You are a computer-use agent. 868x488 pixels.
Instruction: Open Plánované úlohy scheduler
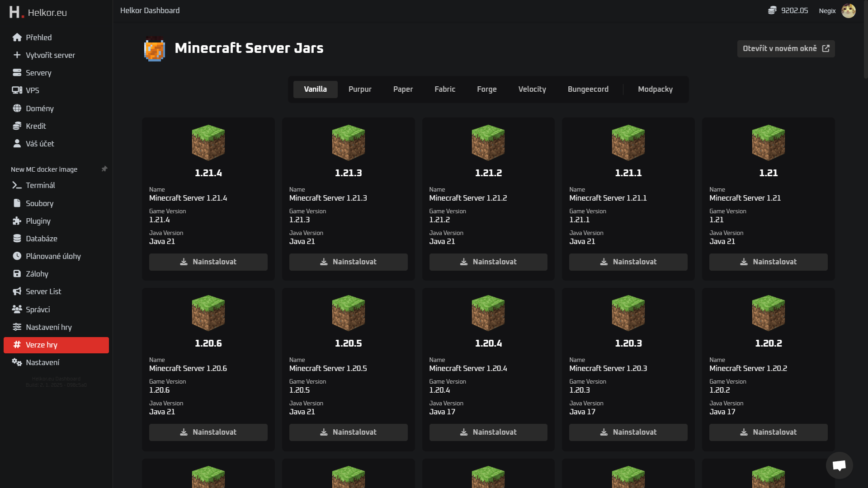tap(53, 256)
